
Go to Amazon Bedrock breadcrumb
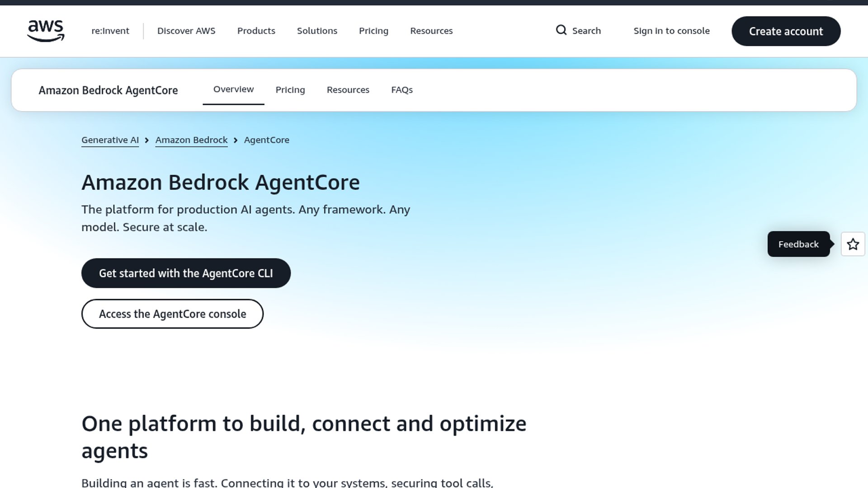click(191, 140)
